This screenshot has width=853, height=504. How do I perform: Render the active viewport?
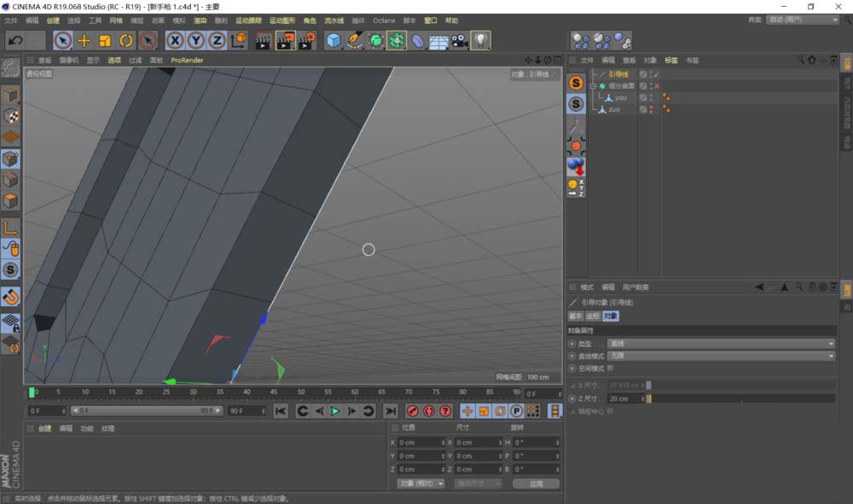coord(263,40)
